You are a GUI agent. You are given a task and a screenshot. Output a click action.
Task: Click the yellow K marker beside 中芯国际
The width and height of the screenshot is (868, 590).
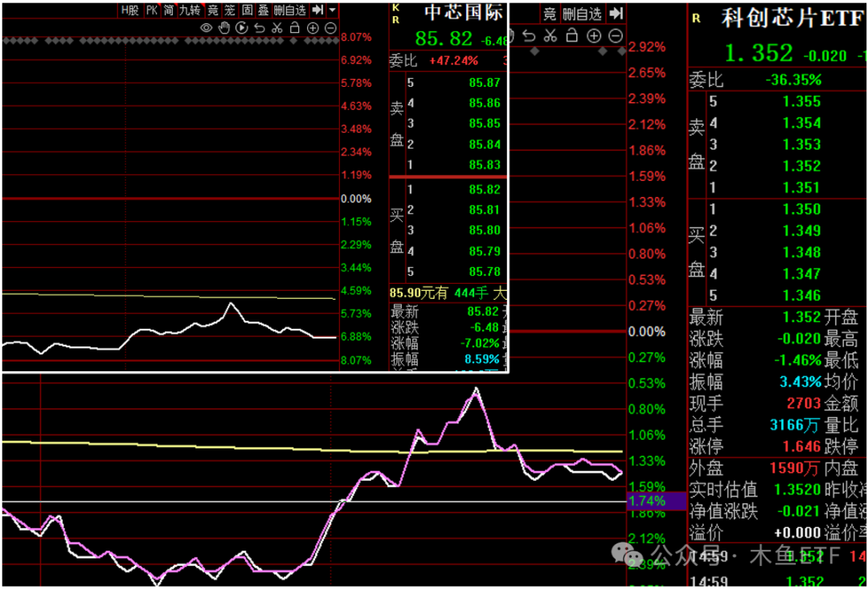click(x=395, y=8)
